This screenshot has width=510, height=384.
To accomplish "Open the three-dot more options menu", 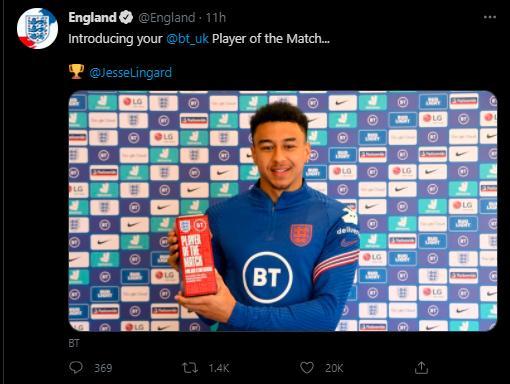I will [x=490, y=17].
